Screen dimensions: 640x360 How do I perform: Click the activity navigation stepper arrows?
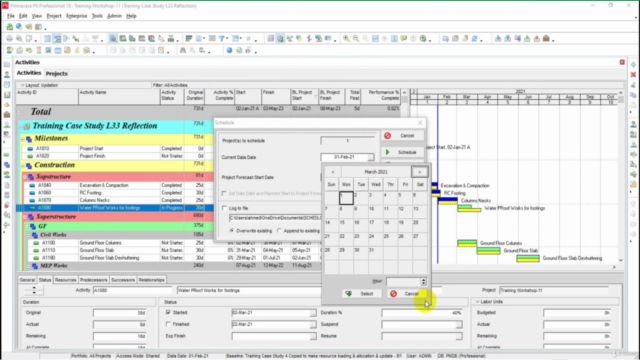pyautogui.click(x=34, y=290)
